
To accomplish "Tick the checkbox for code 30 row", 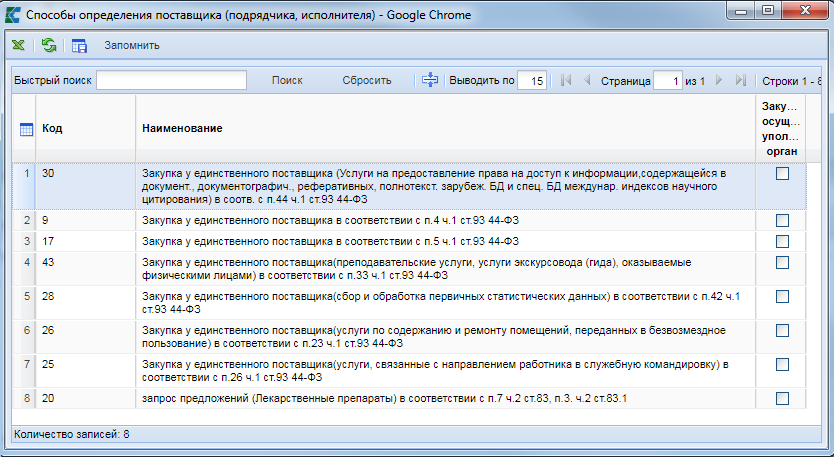I will 782,173.
